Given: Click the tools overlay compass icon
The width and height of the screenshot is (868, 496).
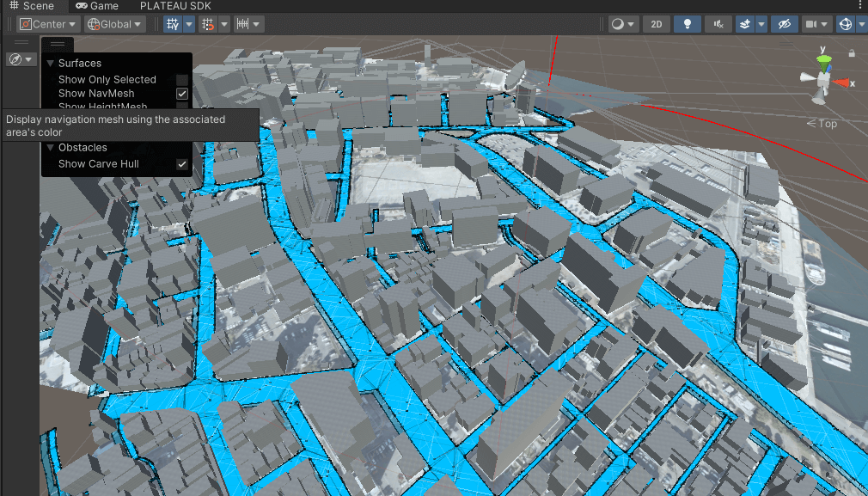Looking at the screenshot, I should [15, 59].
